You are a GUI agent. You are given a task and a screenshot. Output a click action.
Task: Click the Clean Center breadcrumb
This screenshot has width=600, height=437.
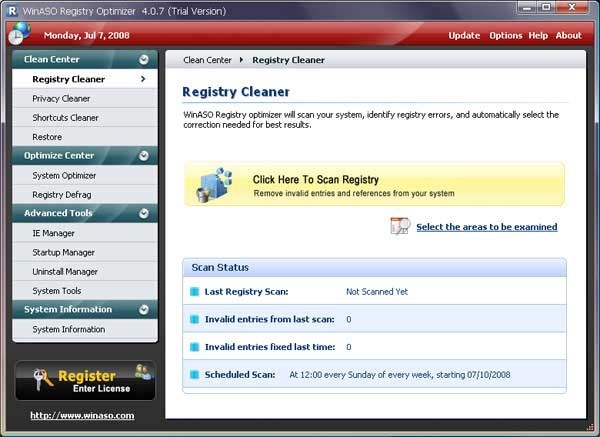[207, 60]
